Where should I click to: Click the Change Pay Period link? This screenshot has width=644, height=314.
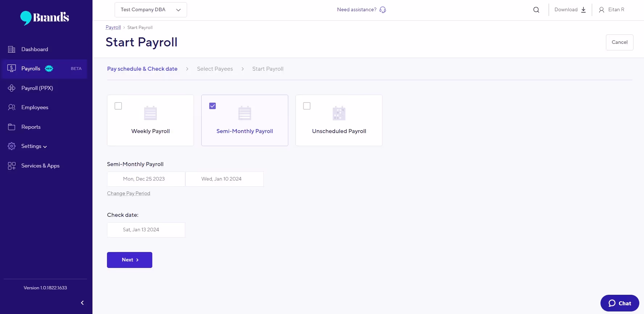click(129, 193)
